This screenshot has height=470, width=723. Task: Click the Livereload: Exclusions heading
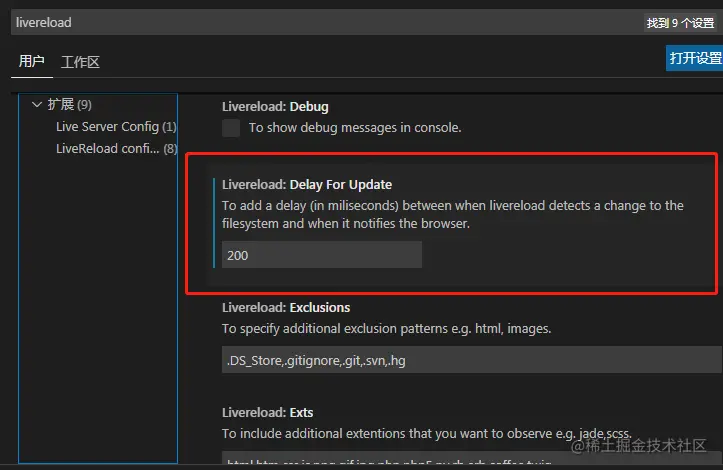tap(286, 308)
